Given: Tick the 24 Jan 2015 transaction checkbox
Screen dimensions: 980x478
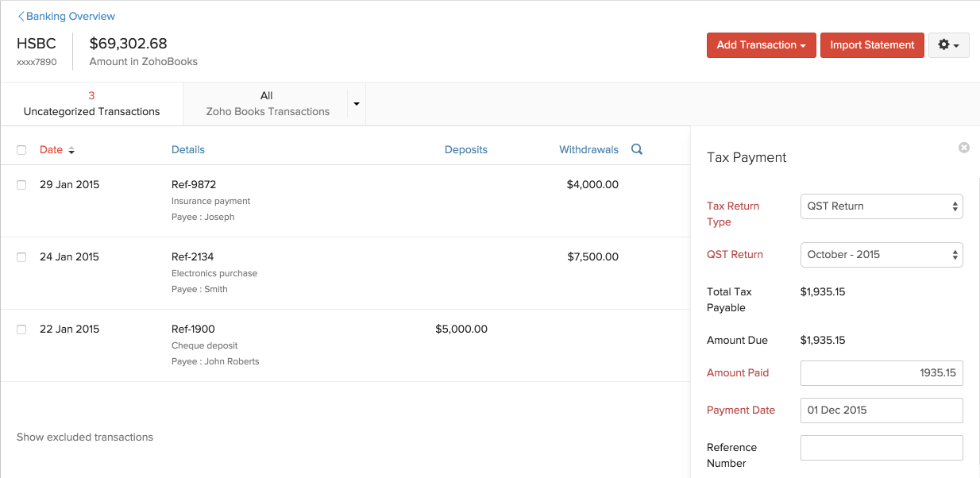Looking at the screenshot, I should click(x=21, y=257).
